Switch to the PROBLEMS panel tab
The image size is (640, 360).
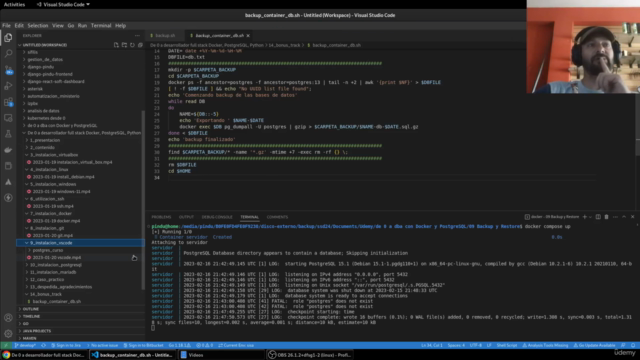point(161,217)
